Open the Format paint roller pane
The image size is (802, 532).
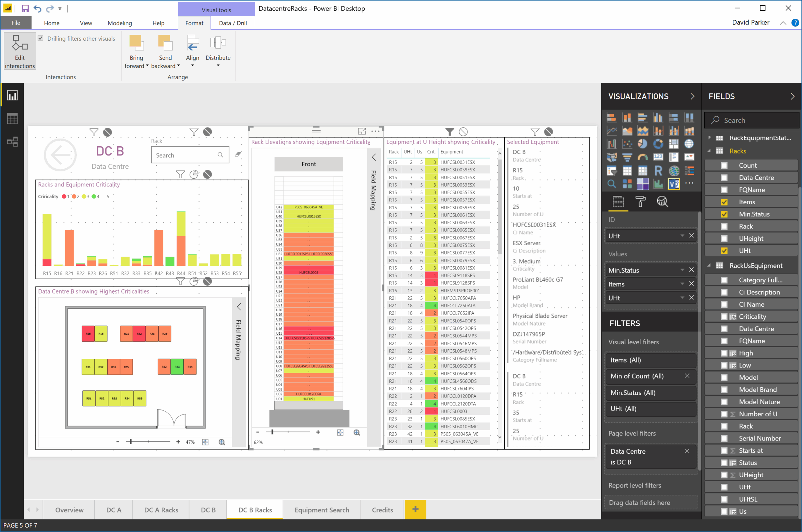click(640, 201)
